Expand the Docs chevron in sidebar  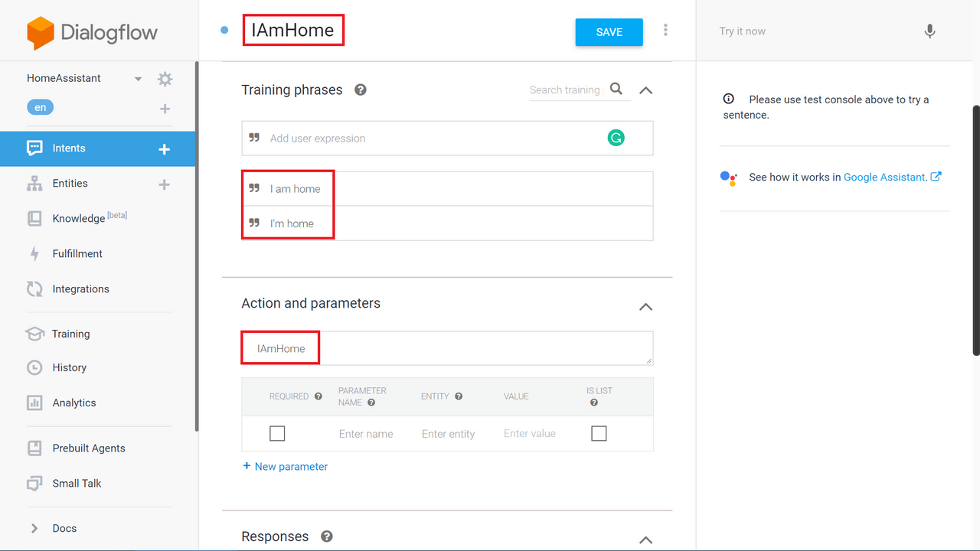34,528
